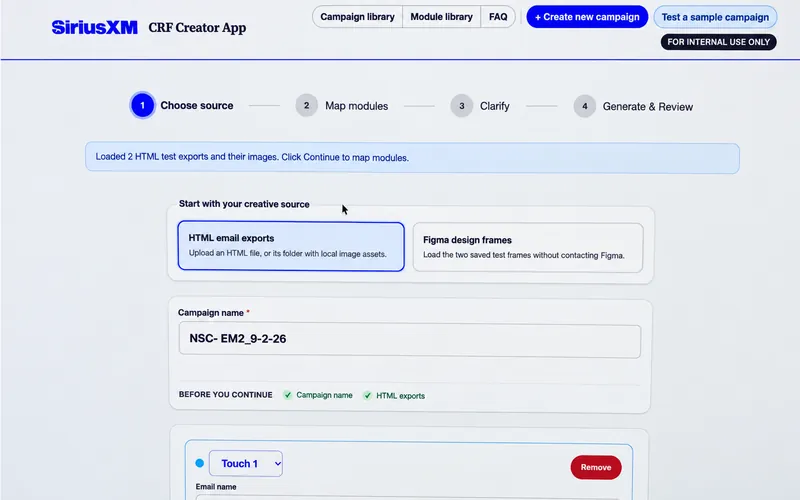Click the red Remove button
Image resolution: width=800 pixels, height=500 pixels.
click(x=596, y=467)
